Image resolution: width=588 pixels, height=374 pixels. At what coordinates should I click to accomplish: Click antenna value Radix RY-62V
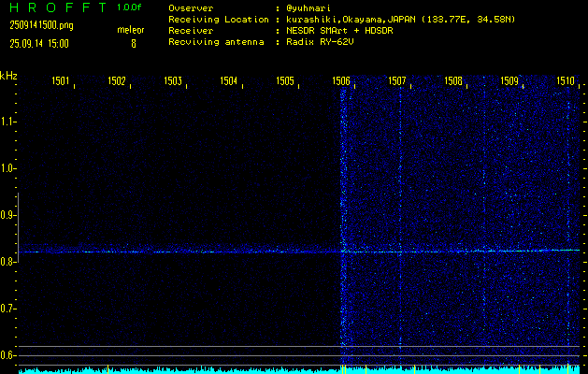pyautogui.click(x=320, y=42)
